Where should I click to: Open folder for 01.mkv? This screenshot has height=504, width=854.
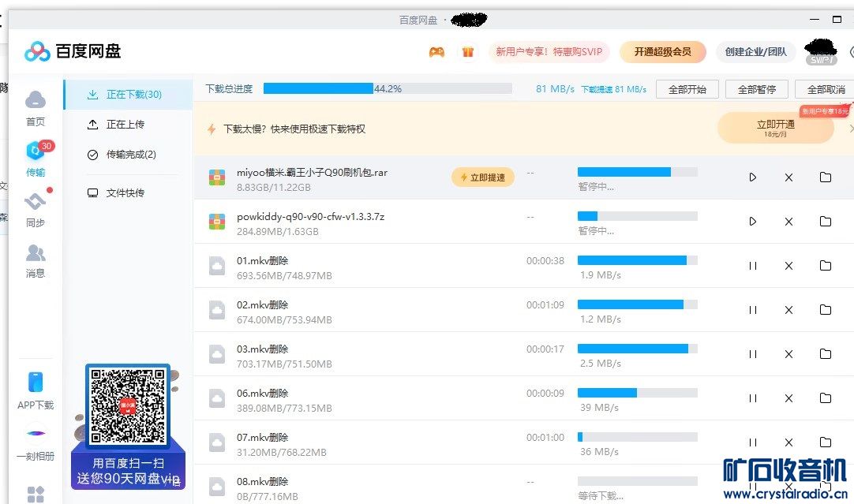826,265
